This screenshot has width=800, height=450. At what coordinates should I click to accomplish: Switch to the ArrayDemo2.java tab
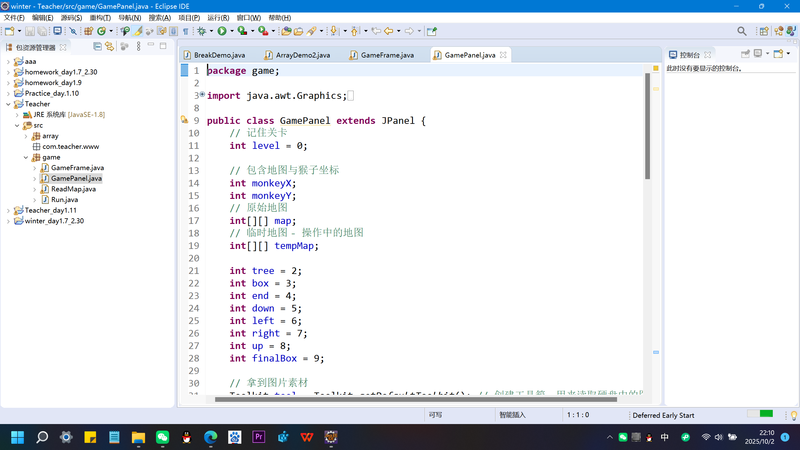302,55
